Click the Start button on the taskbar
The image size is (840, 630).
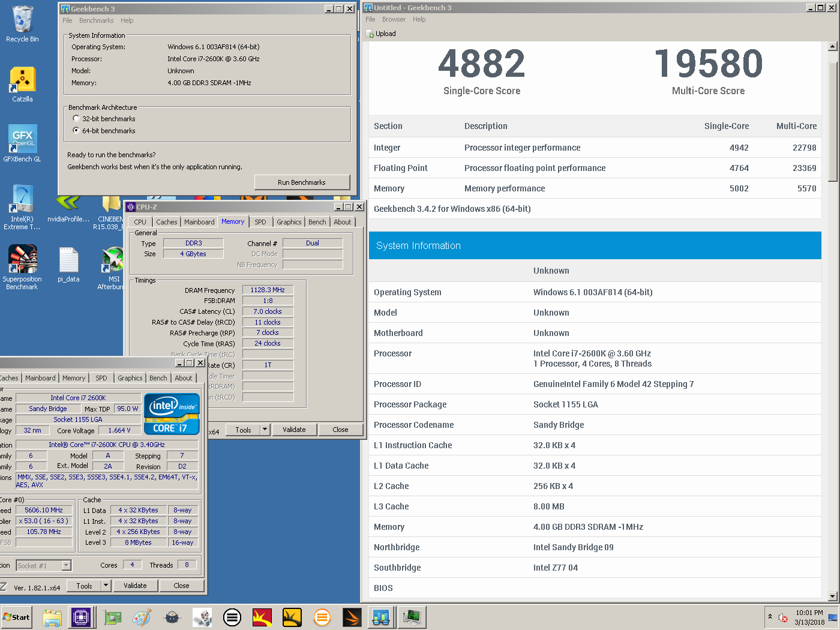click(17, 617)
